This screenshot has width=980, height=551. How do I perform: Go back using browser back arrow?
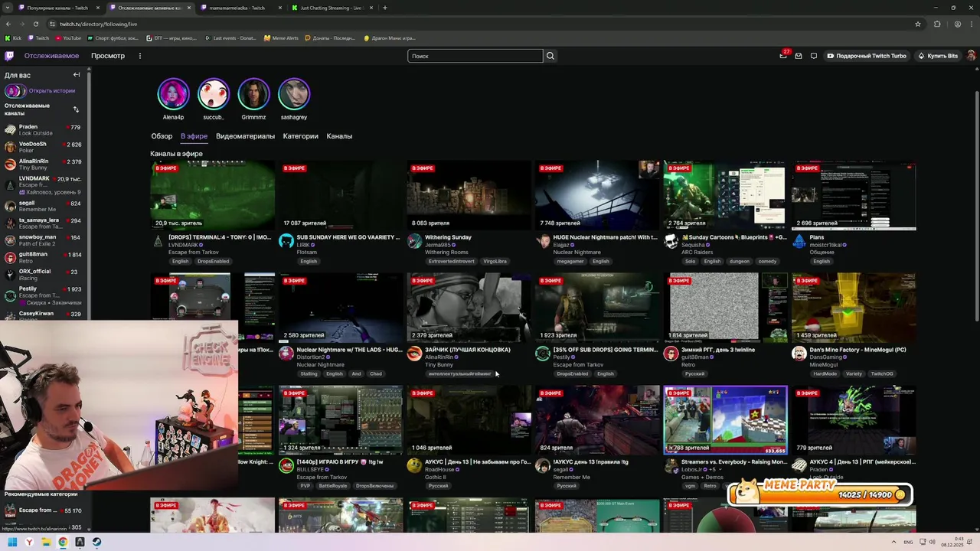(8, 24)
